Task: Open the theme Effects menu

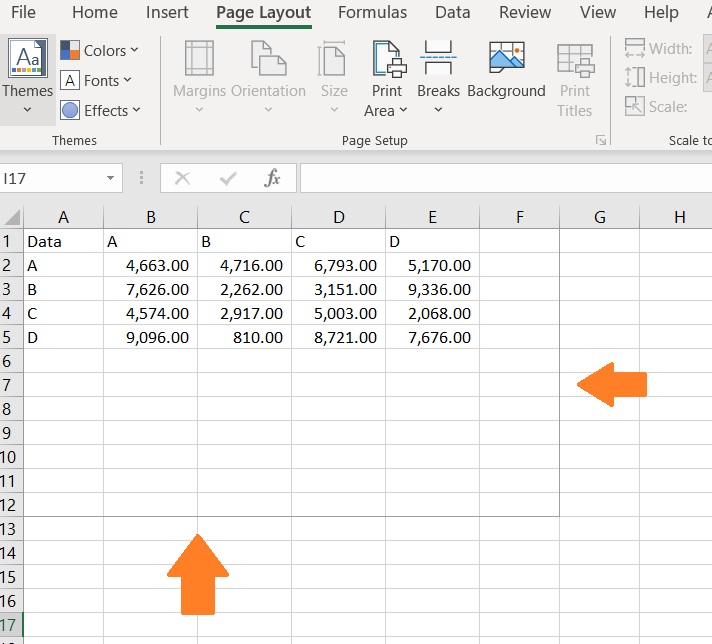Action: tap(100, 110)
